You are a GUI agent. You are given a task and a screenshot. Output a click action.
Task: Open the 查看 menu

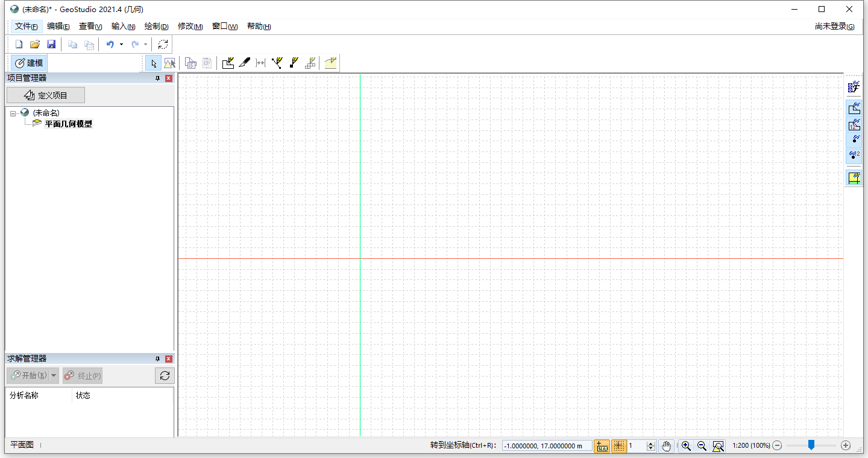coord(90,27)
